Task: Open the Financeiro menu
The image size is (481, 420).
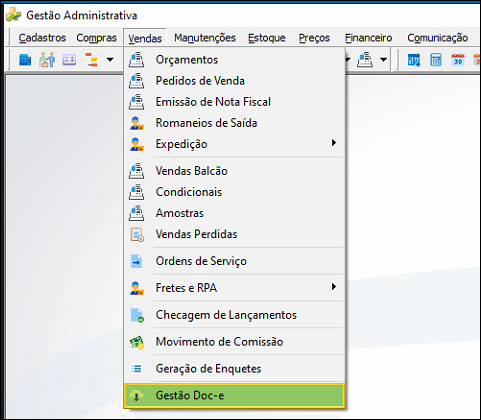Action: pyautogui.click(x=368, y=38)
